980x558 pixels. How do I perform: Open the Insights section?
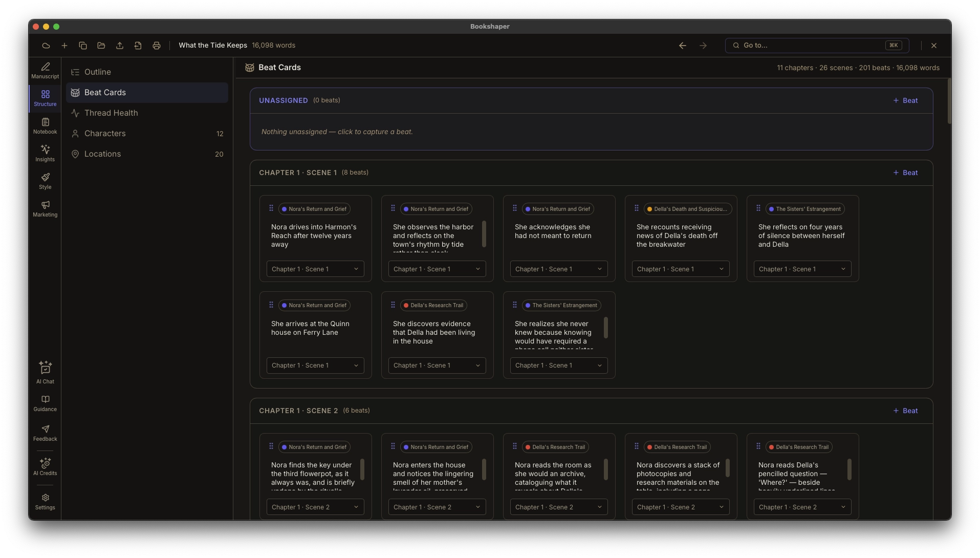pos(45,154)
